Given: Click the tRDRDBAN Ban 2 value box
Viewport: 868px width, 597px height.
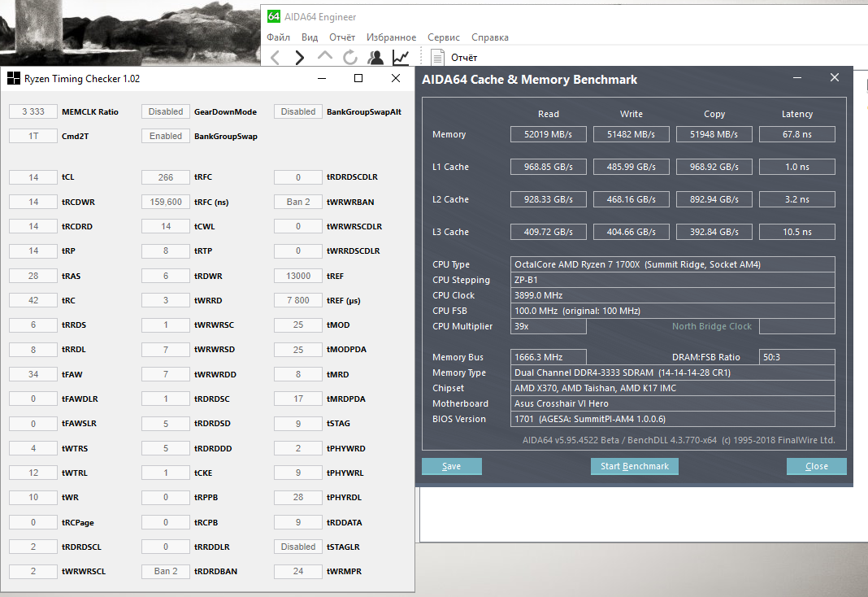Looking at the screenshot, I should (x=166, y=571).
